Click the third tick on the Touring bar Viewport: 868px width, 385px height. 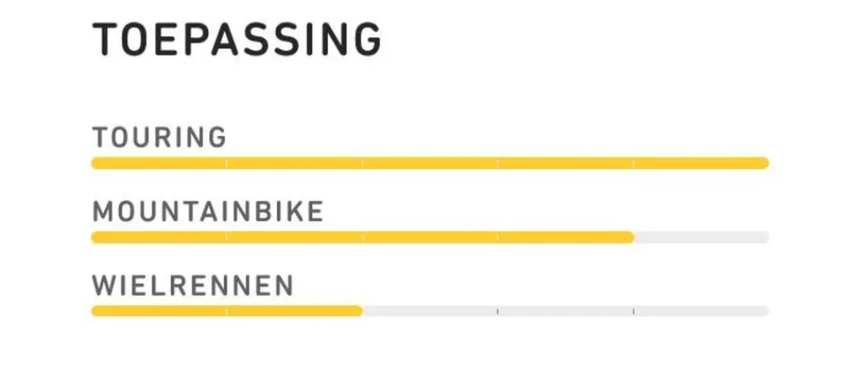click(497, 163)
